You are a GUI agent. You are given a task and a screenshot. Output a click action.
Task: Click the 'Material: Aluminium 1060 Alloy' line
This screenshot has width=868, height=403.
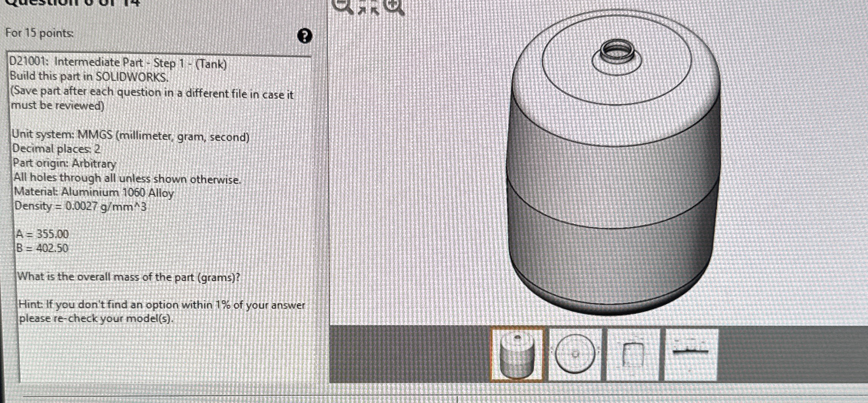[x=94, y=192]
